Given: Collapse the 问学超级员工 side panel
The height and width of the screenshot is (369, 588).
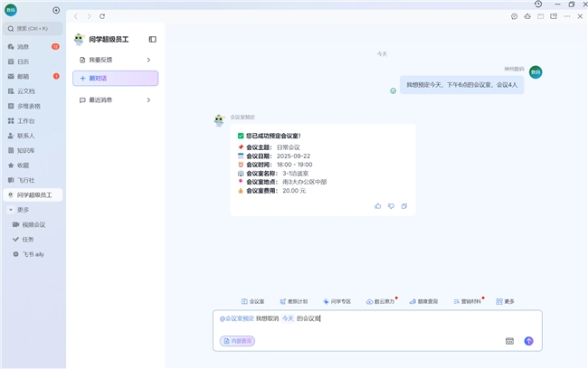Looking at the screenshot, I should [x=152, y=40].
